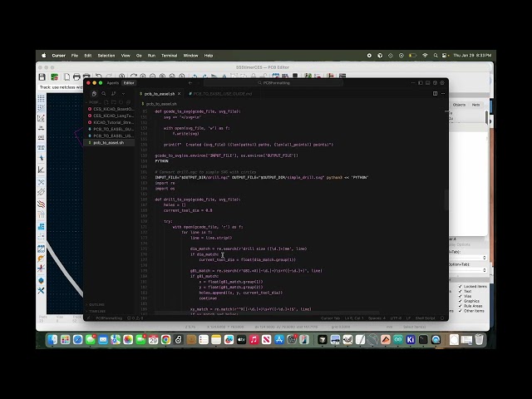Toggle the primary sidebar layout icon in Cursor title bar

[x=421, y=83]
